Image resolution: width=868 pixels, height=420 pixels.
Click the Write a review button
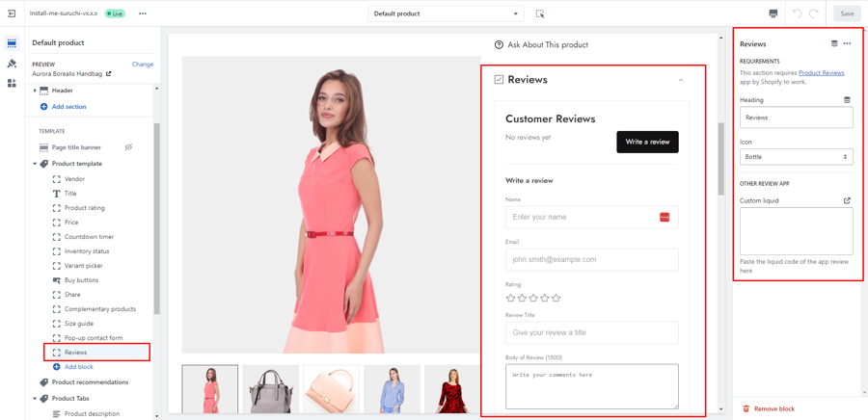pyautogui.click(x=647, y=142)
